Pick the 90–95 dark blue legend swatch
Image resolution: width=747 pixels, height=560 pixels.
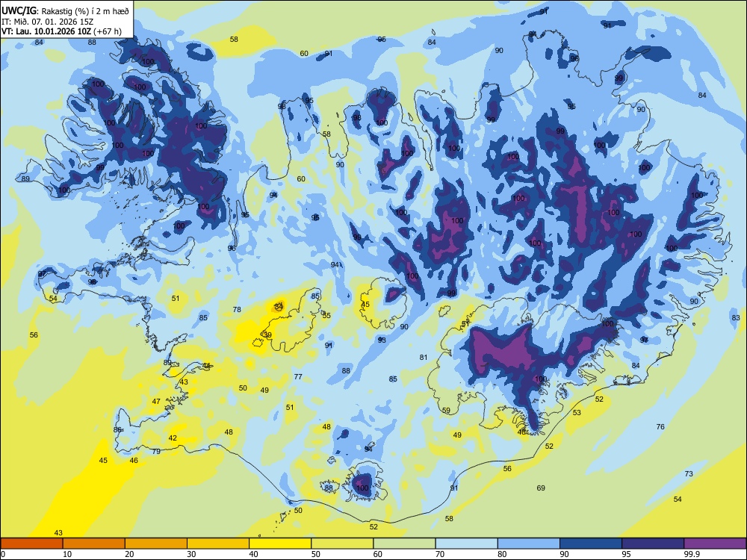click(x=591, y=544)
